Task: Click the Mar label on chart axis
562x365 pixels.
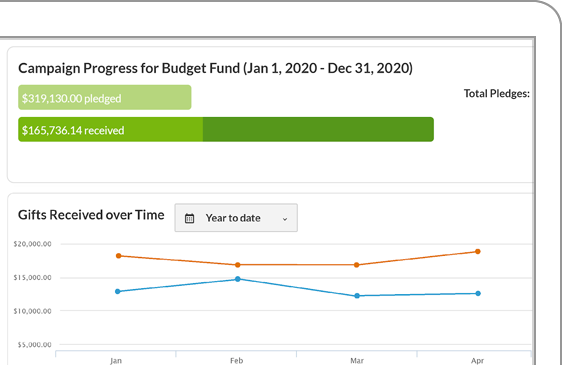Action: point(357,360)
